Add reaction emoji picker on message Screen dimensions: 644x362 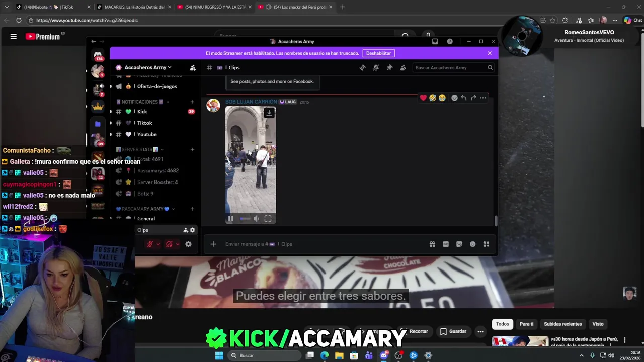tap(454, 98)
